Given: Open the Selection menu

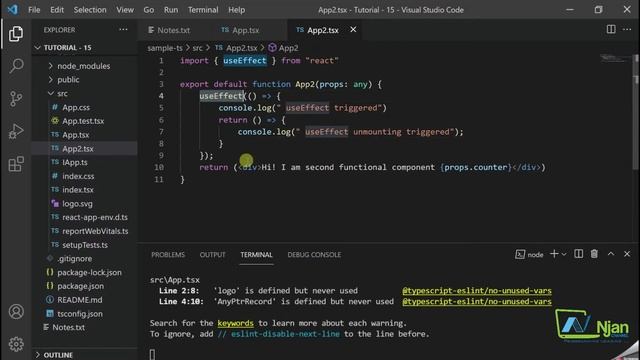Looking at the screenshot, I should [x=90, y=10].
